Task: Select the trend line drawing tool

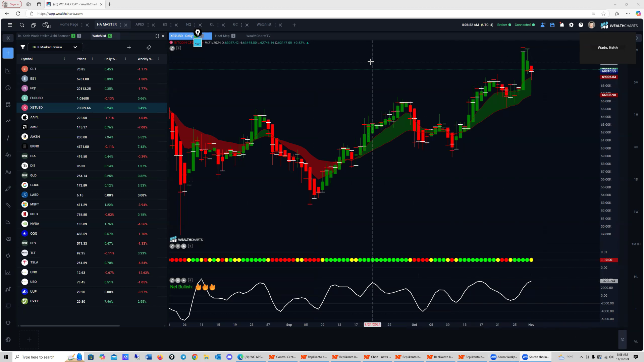Action: click(x=8, y=138)
